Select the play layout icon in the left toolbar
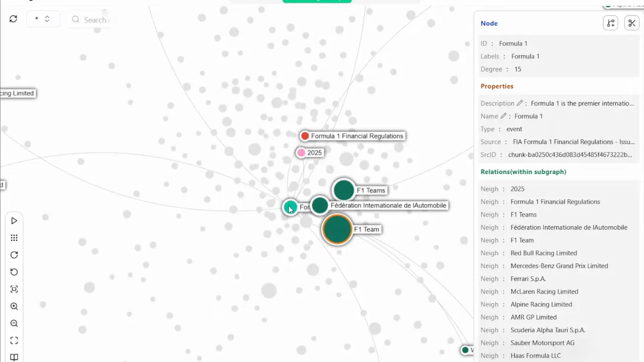The height and width of the screenshot is (362, 644). pyautogui.click(x=14, y=221)
